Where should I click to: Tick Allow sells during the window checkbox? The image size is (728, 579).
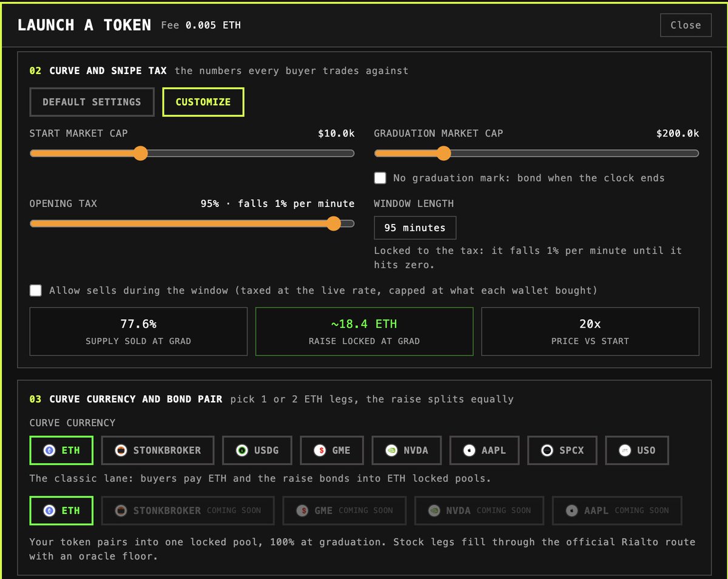[x=36, y=290]
